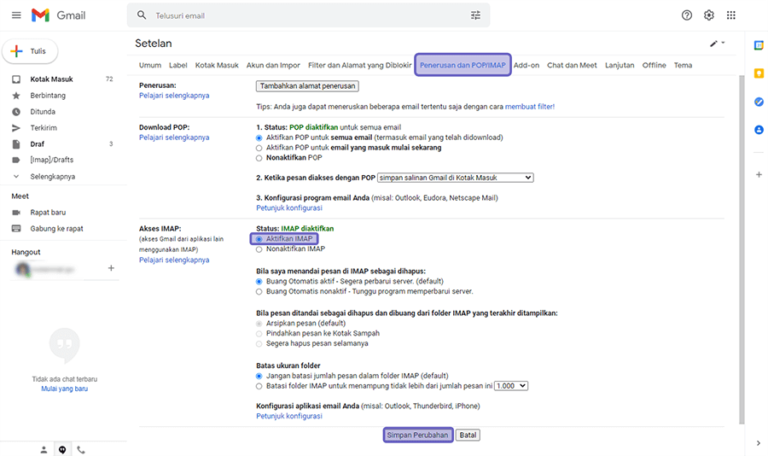This screenshot has width=768, height=456.
Task: Click in the Telusuri email search field
Action: coord(309,15)
